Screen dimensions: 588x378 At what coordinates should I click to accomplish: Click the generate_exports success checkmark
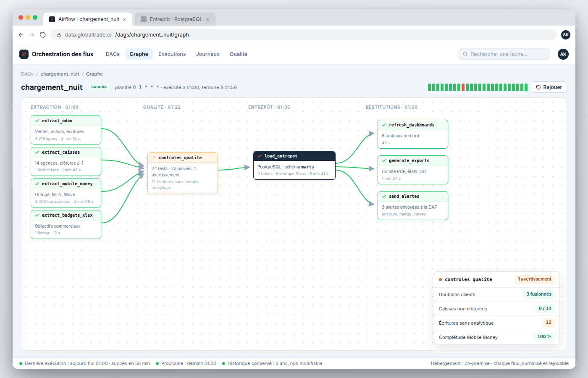click(x=384, y=161)
